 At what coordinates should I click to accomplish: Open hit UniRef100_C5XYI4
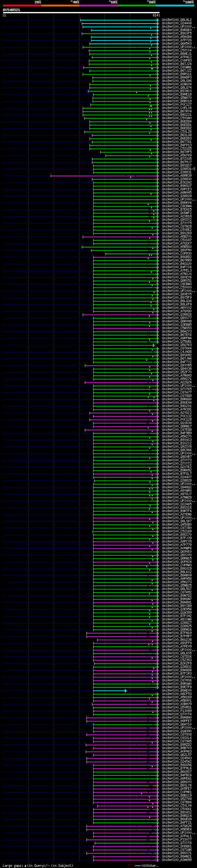(x=176, y=50)
